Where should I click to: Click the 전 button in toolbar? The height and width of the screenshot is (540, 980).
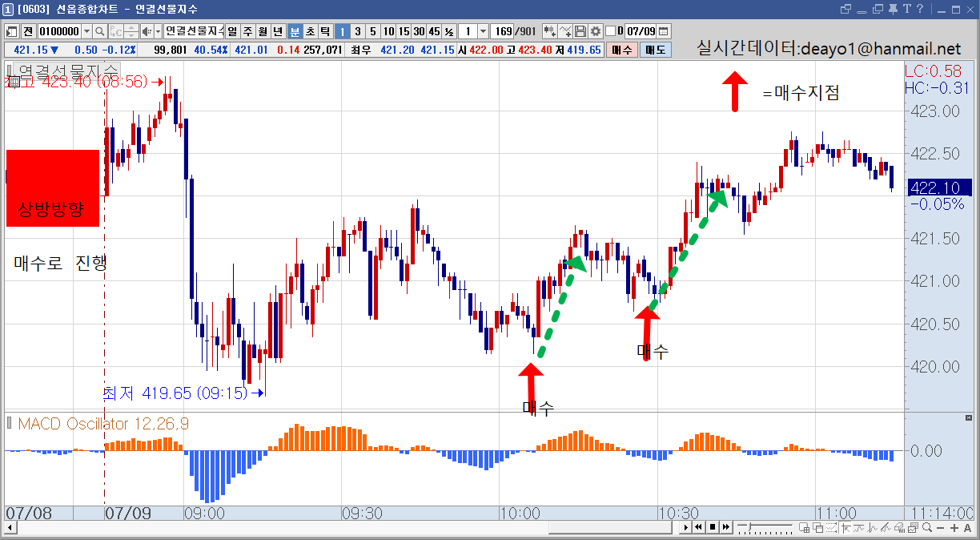click(28, 31)
